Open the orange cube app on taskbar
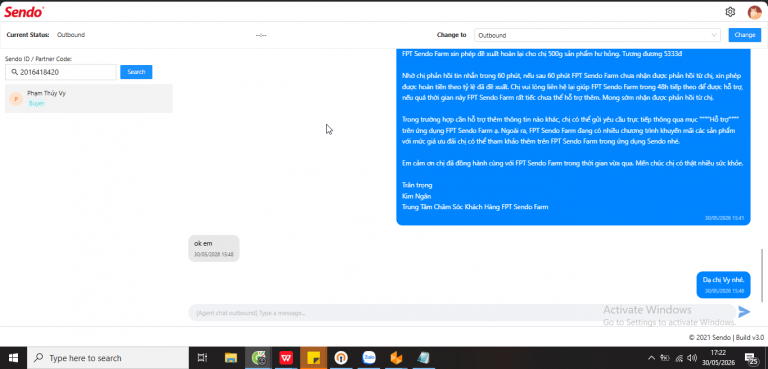Viewport: 768px width, 369px height. click(x=396, y=358)
